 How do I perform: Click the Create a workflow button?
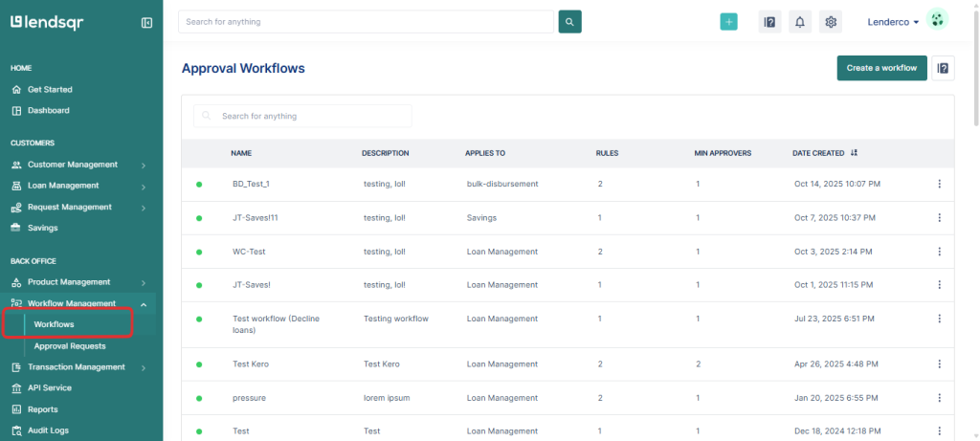881,68
